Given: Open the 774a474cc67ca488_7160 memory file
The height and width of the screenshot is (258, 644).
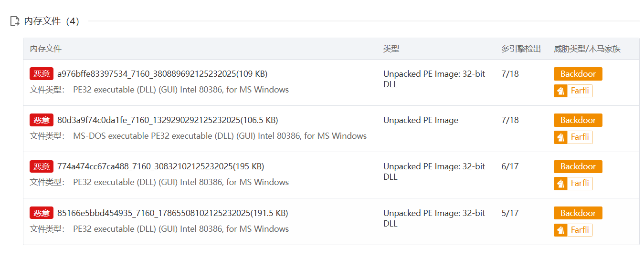Looking at the screenshot, I should 160,166.
